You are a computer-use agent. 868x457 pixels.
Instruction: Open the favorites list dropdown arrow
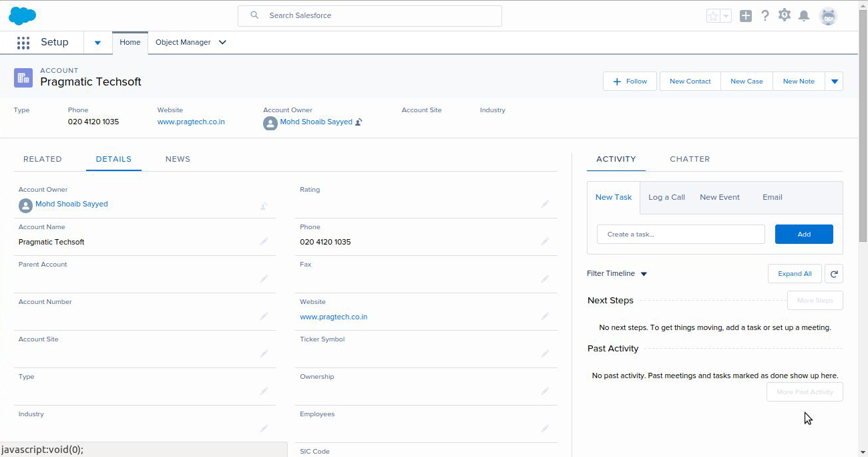click(x=726, y=16)
